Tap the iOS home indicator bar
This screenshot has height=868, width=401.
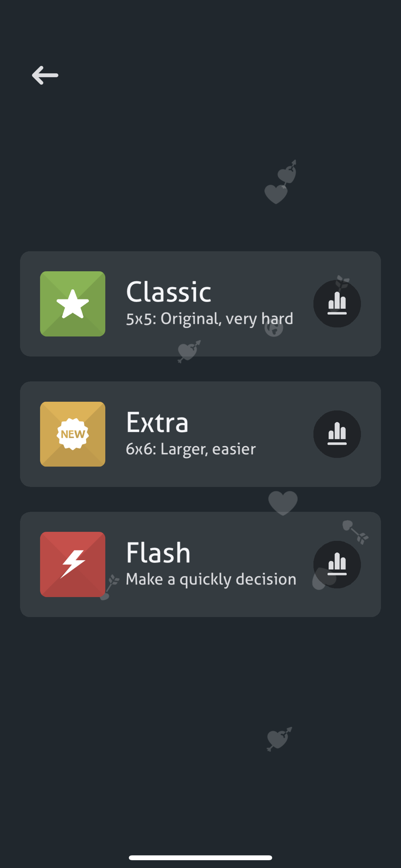click(x=200, y=858)
